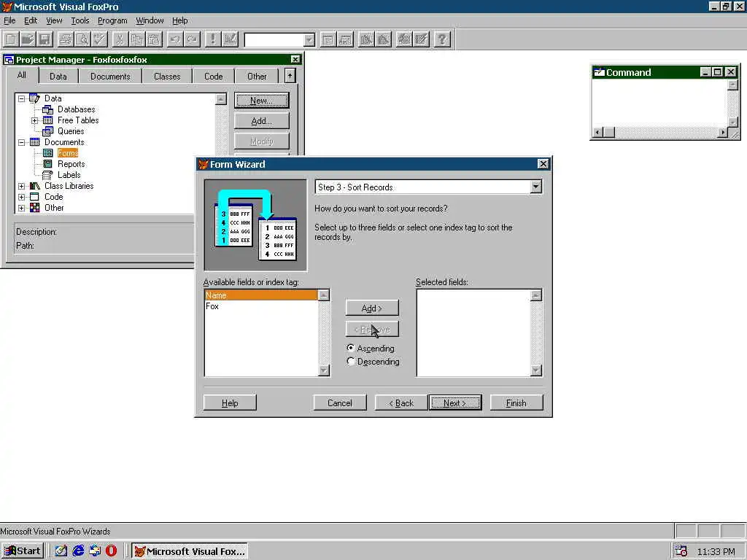Click the system tray scheduler icon

coord(681,551)
